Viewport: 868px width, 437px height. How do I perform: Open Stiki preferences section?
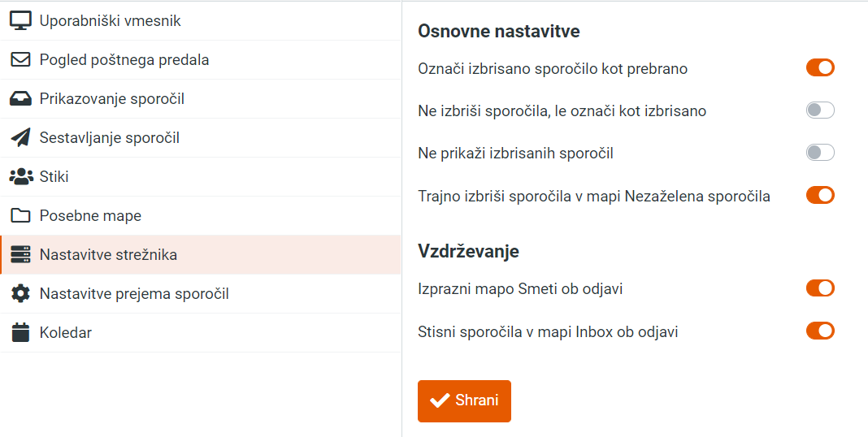coord(201,176)
